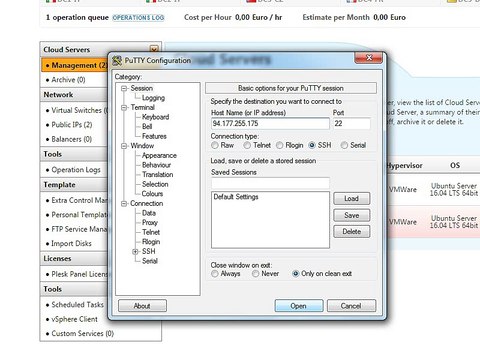
Task: Open Scheduled Tasks in sidebar
Action: pyautogui.click(x=77, y=305)
